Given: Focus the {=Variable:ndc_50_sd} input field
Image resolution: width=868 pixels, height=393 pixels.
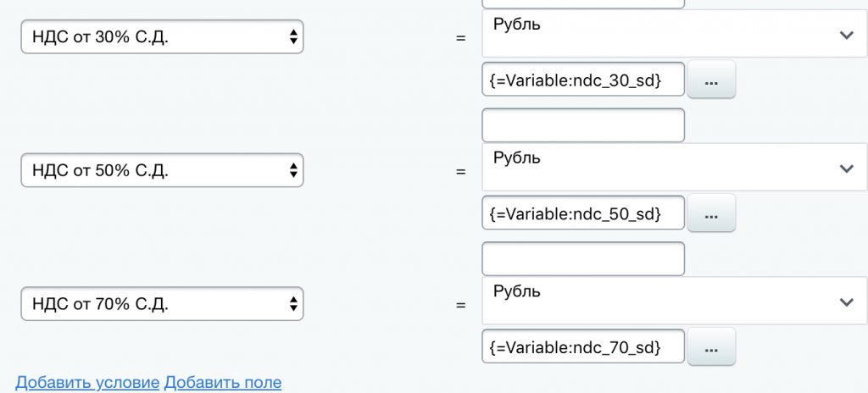Looking at the screenshot, I should (x=582, y=213).
